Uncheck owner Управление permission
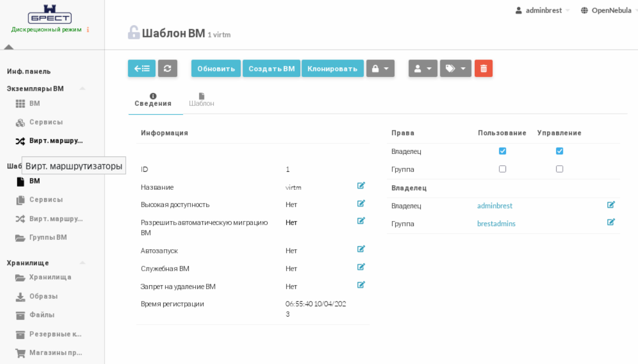 click(x=559, y=151)
